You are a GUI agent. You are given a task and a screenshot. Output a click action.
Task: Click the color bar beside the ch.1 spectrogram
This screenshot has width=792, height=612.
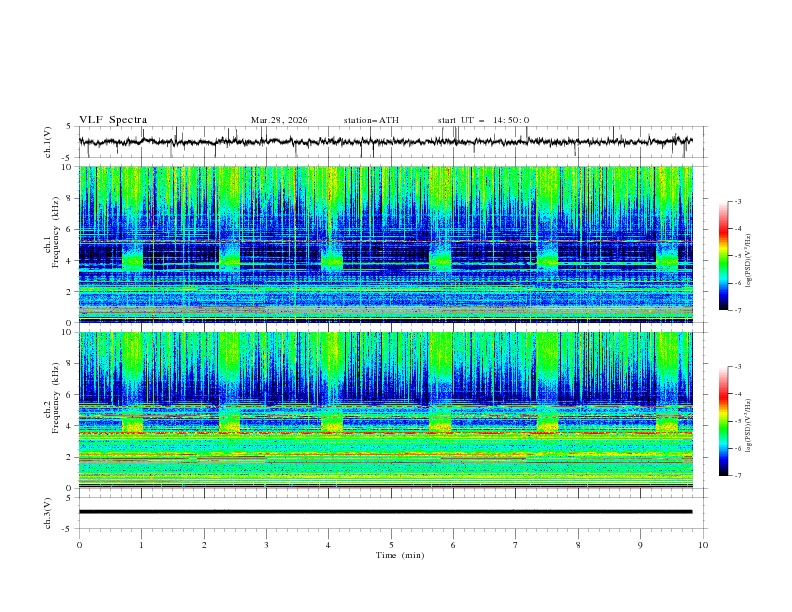(723, 256)
